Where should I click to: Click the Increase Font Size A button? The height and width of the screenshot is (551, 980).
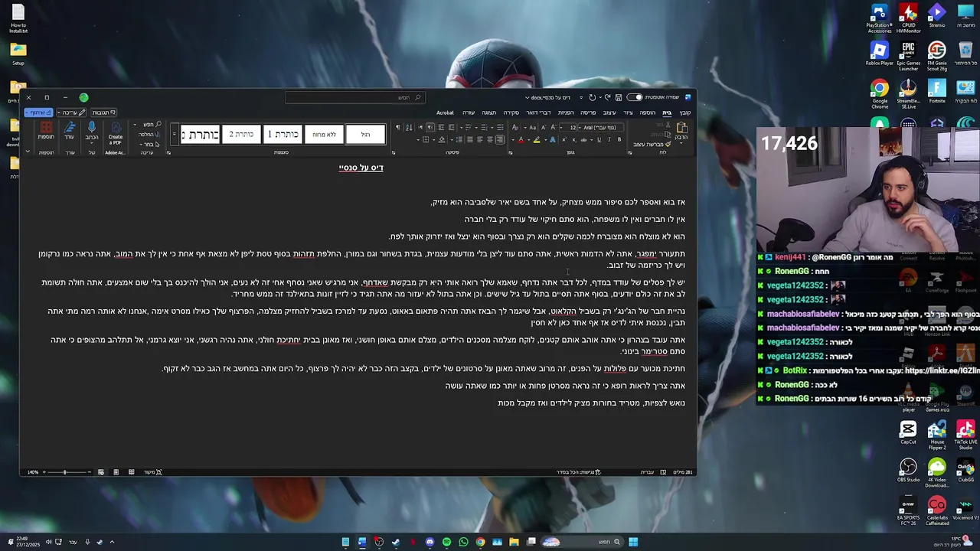(554, 128)
